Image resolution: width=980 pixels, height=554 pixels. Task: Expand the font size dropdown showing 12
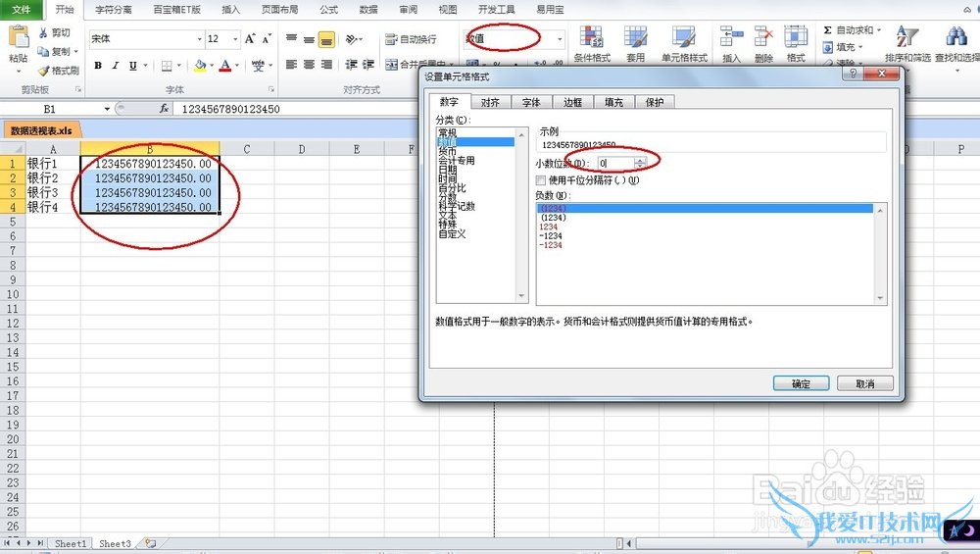[233, 39]
